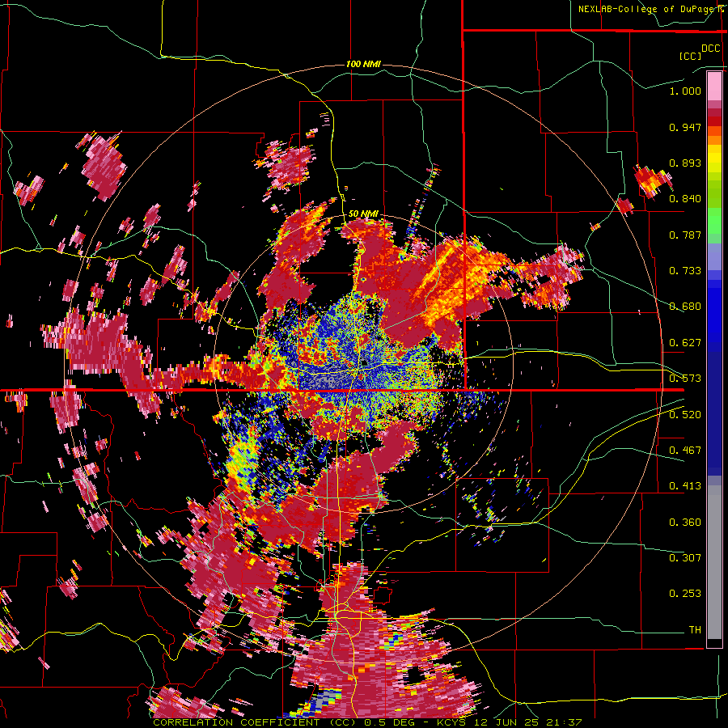Image resolution: width=728 pixels, height=728 pixels.
Task: Click the 0.307 scale value
Action: pyautogui.click(x=685, y=558)
